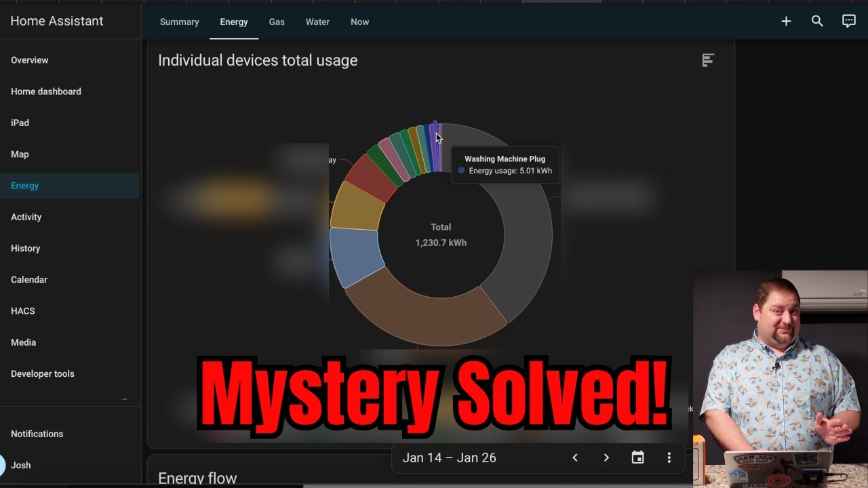The width and height of the screenshot is (868, 488).
Task: Click the Jan 14 – Jan 26 date range
Action: tap(449, 457)
